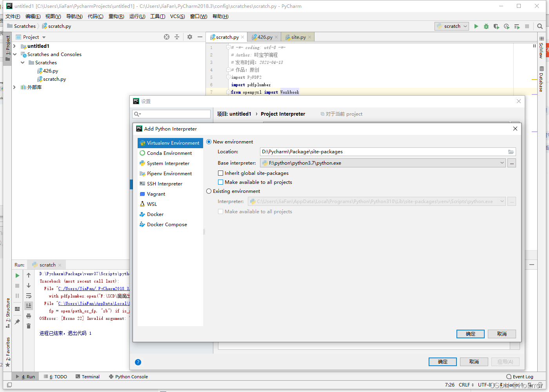This screenshot has height=392, width=549.
Task: Open the VCS(S) menu
Action: tap(177, 16)
